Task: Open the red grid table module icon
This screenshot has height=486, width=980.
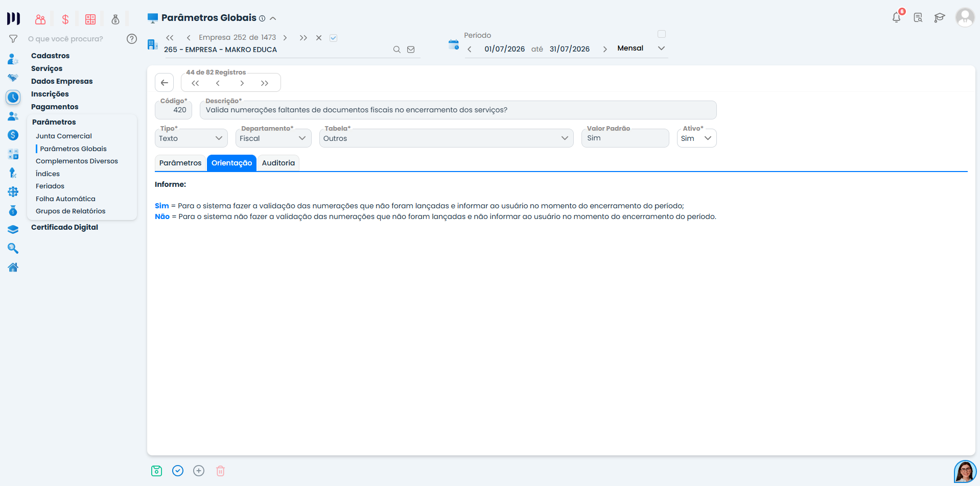Action: (90, 19)
